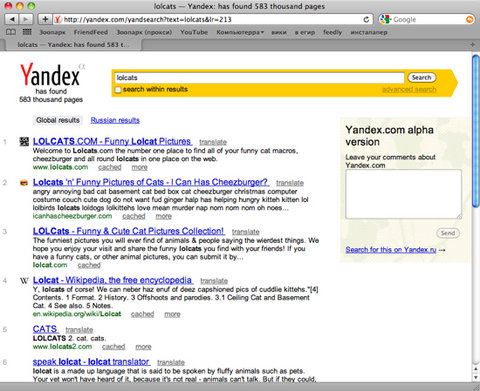Open the в егир bookmark
480x391 pixels.
(x=305, y=32)
